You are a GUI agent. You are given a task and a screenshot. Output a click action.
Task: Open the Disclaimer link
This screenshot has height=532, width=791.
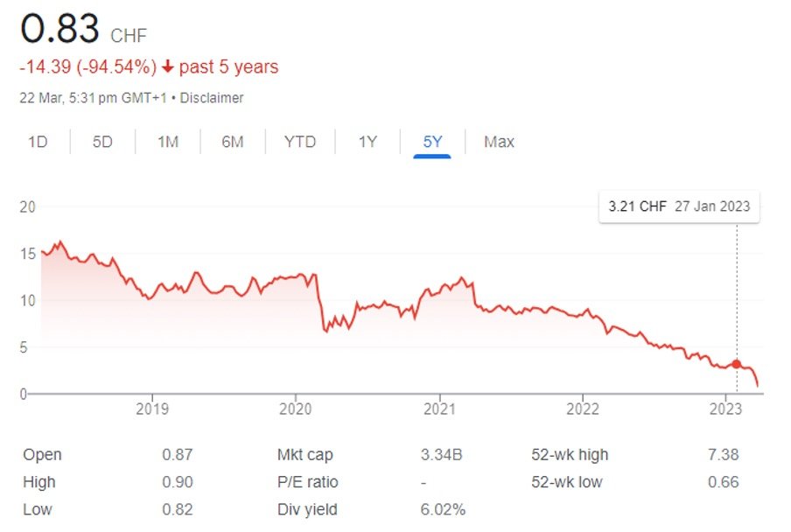[214, 98]
